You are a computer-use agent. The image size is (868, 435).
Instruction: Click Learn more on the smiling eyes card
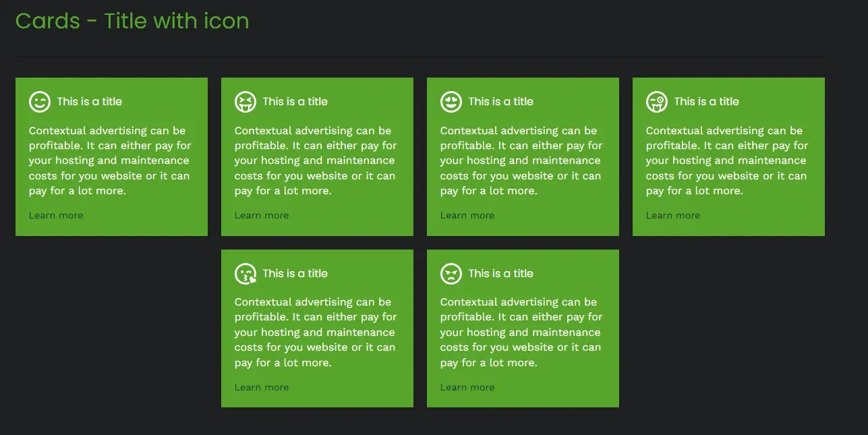(467, 215)
